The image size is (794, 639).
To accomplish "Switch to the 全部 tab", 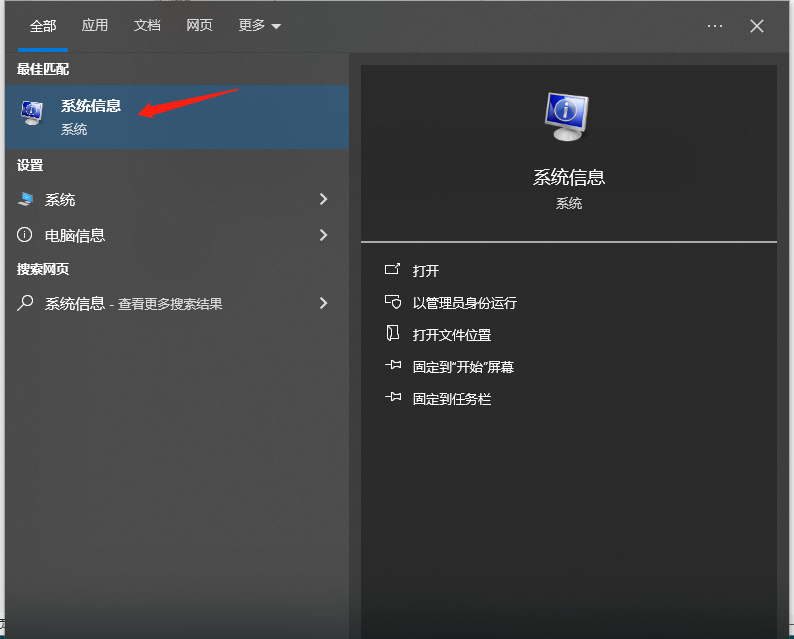I will (43, 26).
